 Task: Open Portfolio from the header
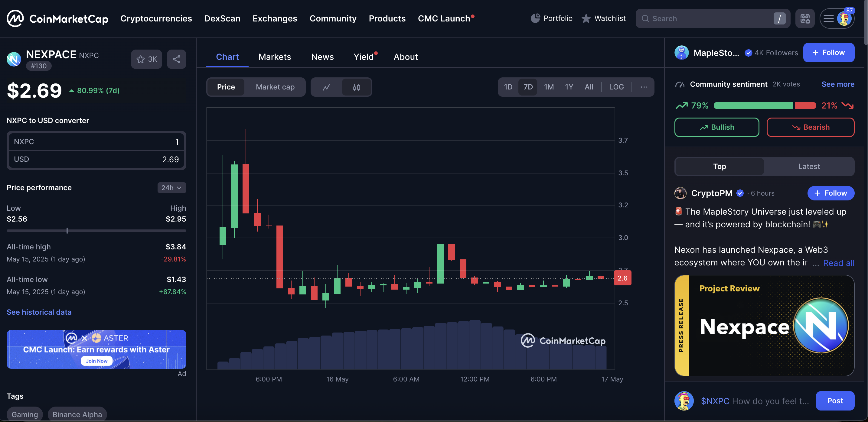tap(551, 18)
